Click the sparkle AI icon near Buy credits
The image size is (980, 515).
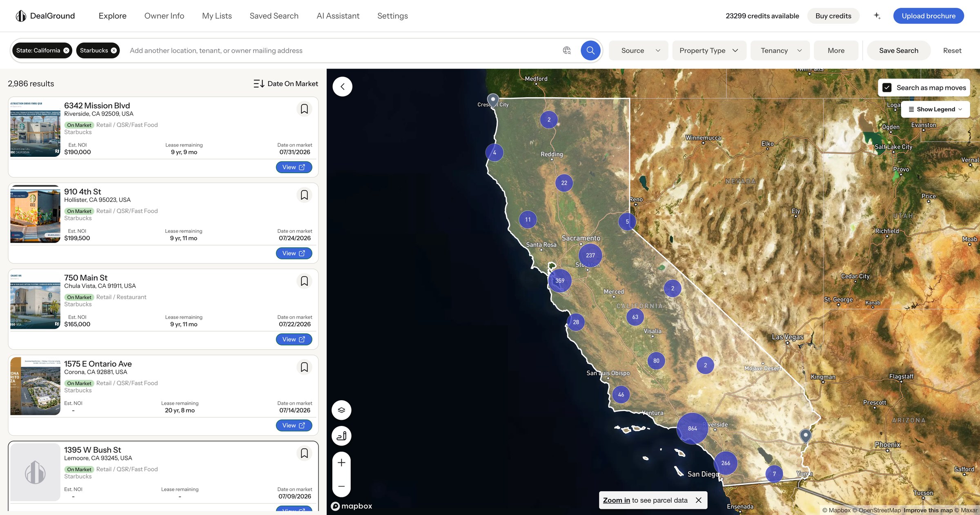tap(877, 16)
